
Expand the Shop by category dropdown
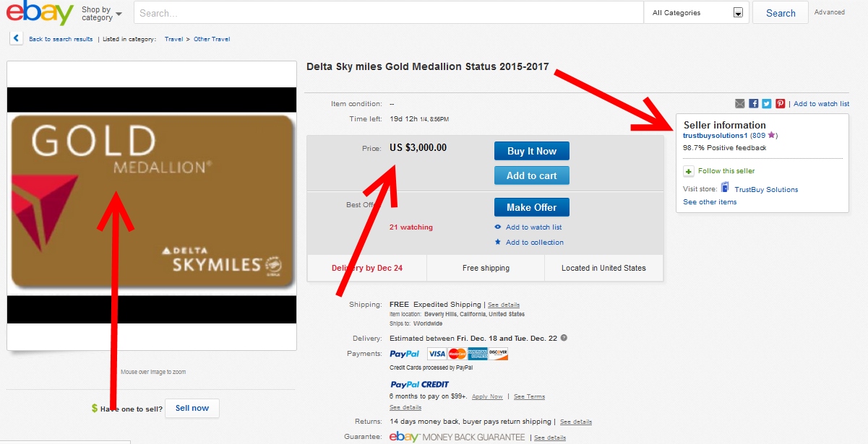101,14
